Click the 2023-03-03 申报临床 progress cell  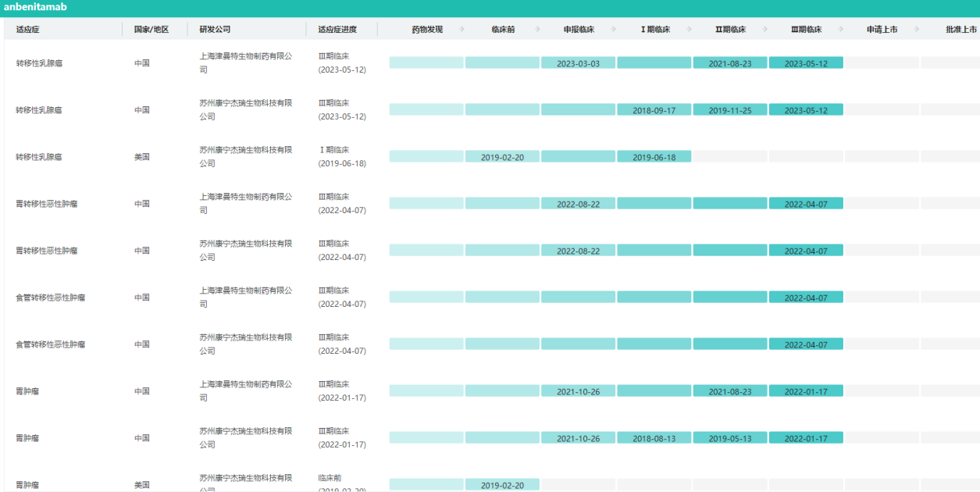click(x=578, y=63)
